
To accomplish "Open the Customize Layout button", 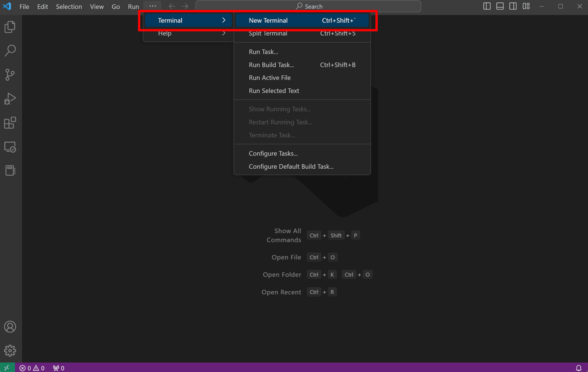I will tap(526, 6).
